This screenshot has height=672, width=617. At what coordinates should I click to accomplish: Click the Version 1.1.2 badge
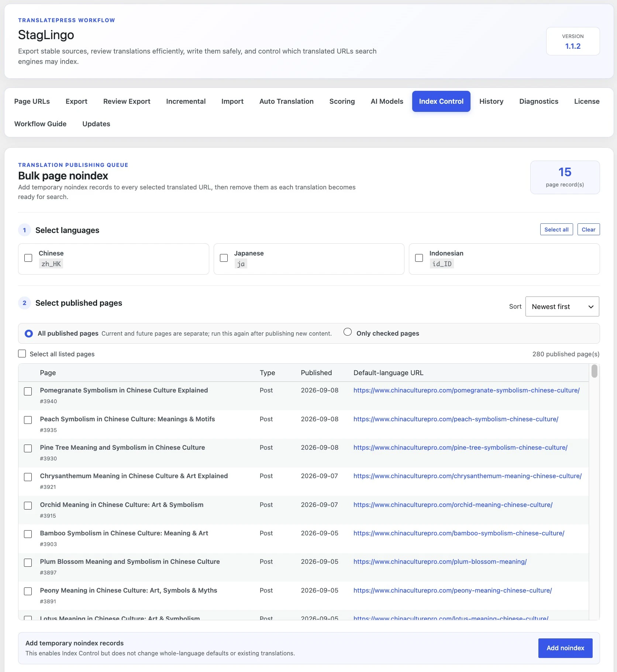[573, 41]
